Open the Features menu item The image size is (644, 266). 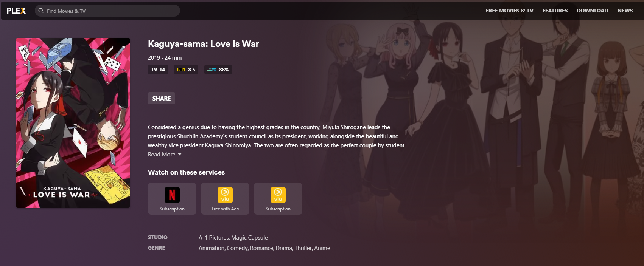(555, 11)
